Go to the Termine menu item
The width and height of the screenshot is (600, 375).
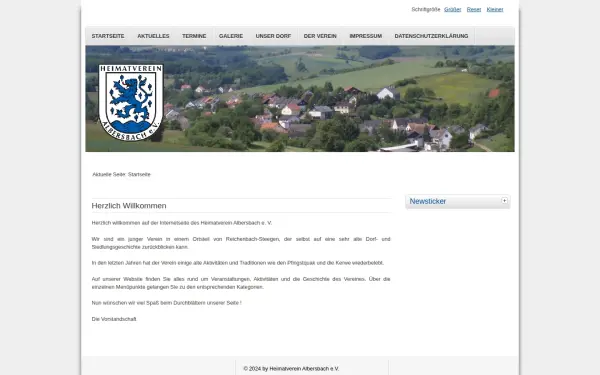click(x=194, y=36)
